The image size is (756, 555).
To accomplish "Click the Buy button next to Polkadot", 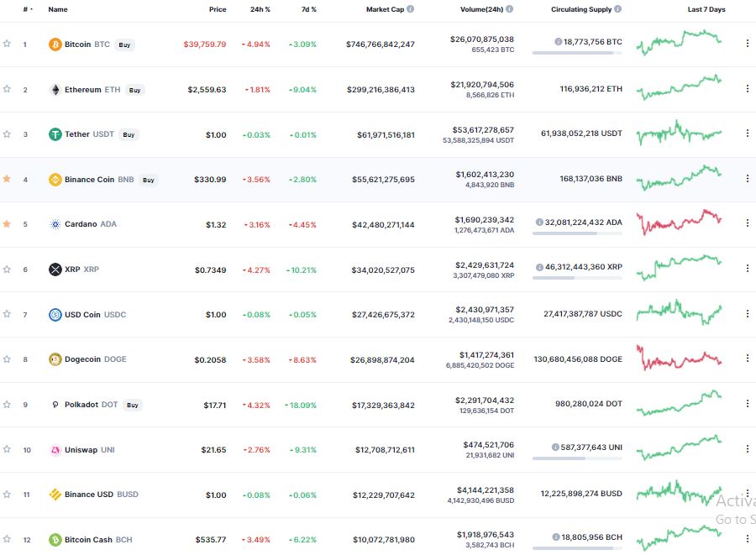I will 133,406.
